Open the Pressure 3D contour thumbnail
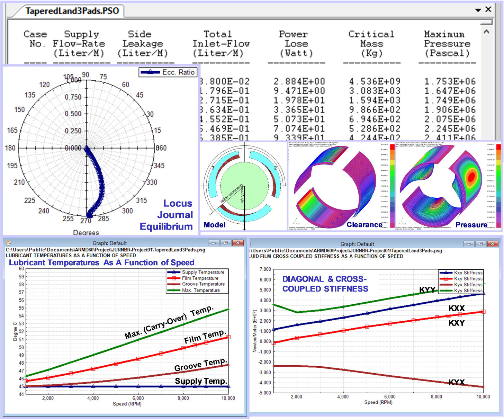 pyautogui.click(x=448, y=186)
